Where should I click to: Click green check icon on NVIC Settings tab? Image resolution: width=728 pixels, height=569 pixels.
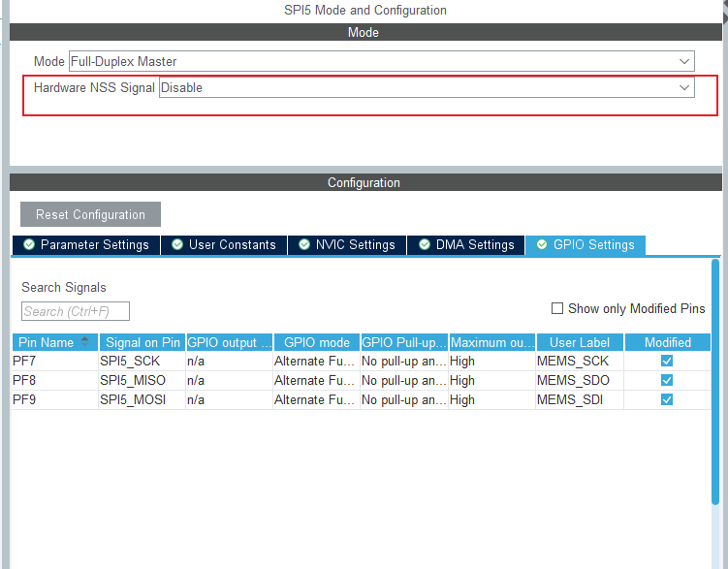point(304,244)
